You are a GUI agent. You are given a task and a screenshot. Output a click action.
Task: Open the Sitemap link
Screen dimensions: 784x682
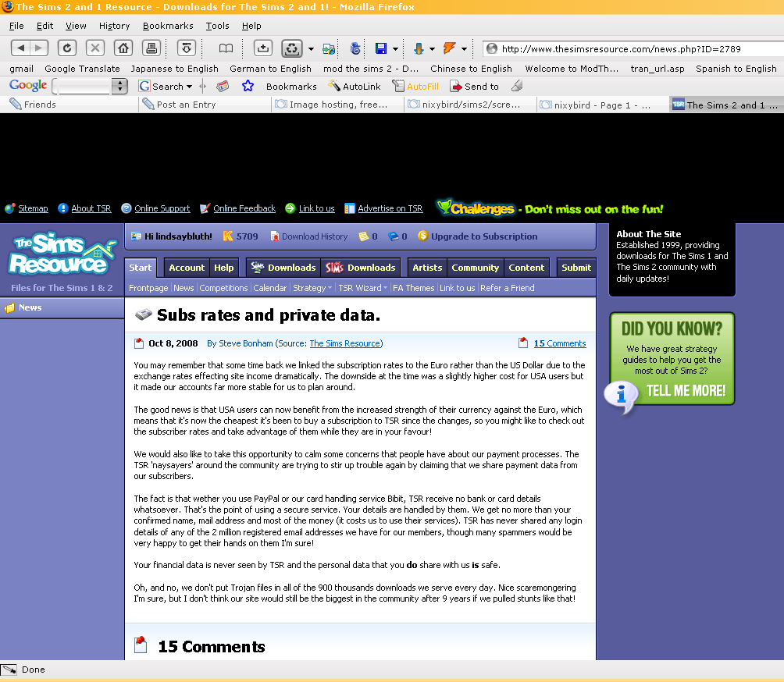point(33,208)
